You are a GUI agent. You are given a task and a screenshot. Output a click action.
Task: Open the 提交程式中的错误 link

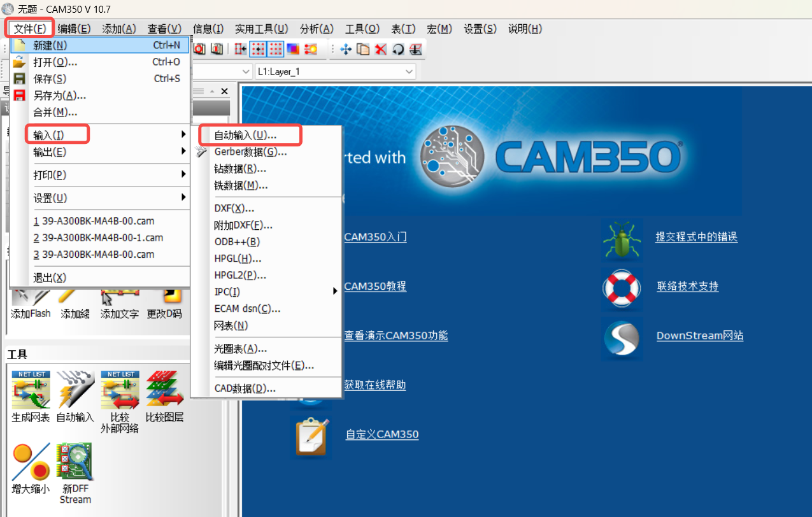697,237
